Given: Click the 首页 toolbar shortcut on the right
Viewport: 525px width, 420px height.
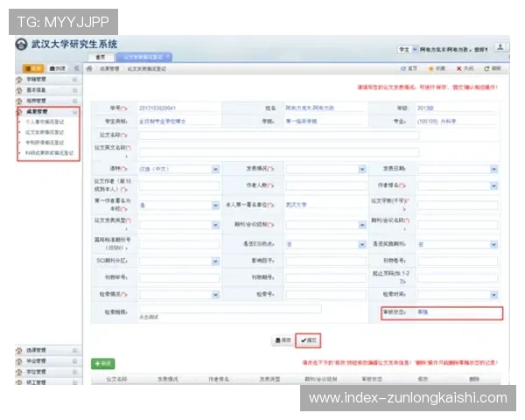Looking at the screenshot, I should (409, 68).
